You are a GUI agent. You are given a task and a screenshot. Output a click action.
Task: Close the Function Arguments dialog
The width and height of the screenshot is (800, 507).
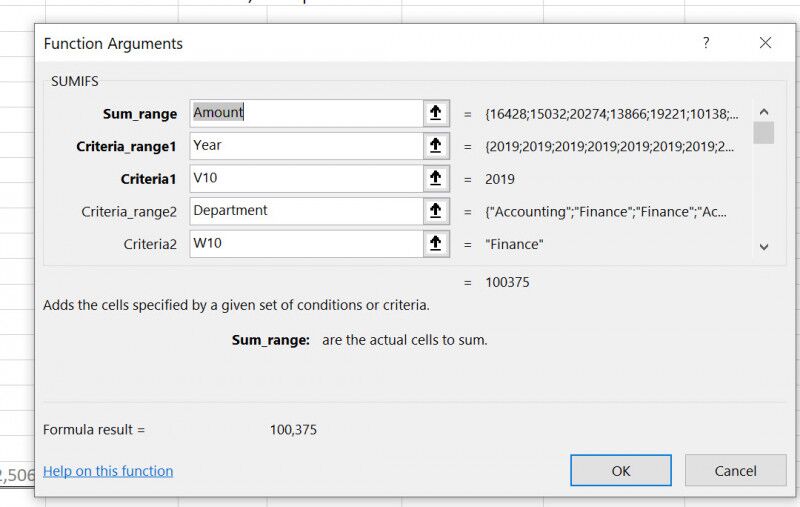point(765,43)
